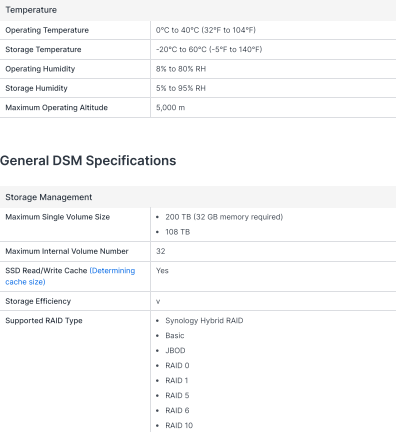Select the 'SSD Read/Write Cache' label text
The height and width of the screenshot is (432, 397).
click(46, 270)
